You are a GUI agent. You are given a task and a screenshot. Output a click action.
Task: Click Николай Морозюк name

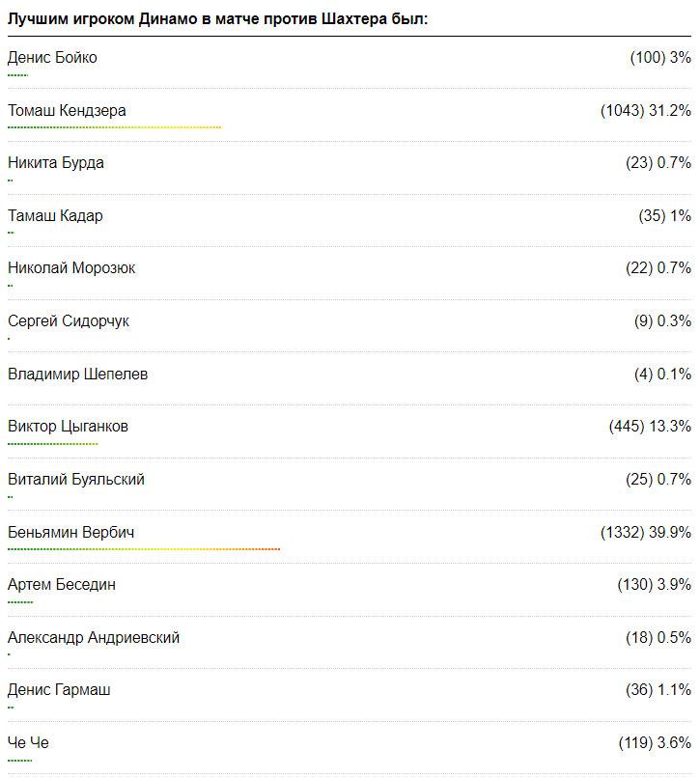(71, 268)
